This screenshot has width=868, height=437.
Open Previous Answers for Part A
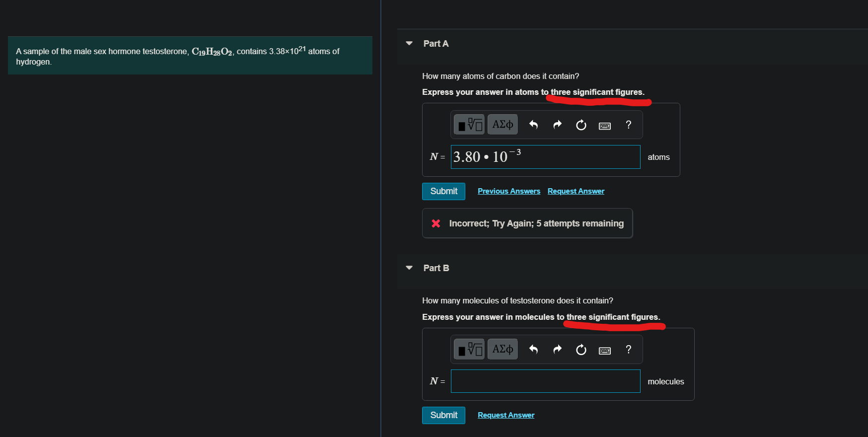[509, 191]
